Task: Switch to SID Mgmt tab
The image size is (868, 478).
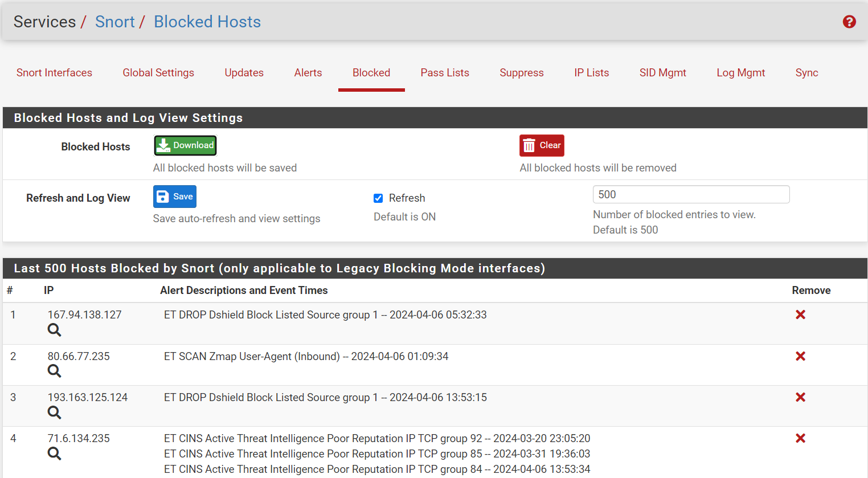Action: click(662, 73)
